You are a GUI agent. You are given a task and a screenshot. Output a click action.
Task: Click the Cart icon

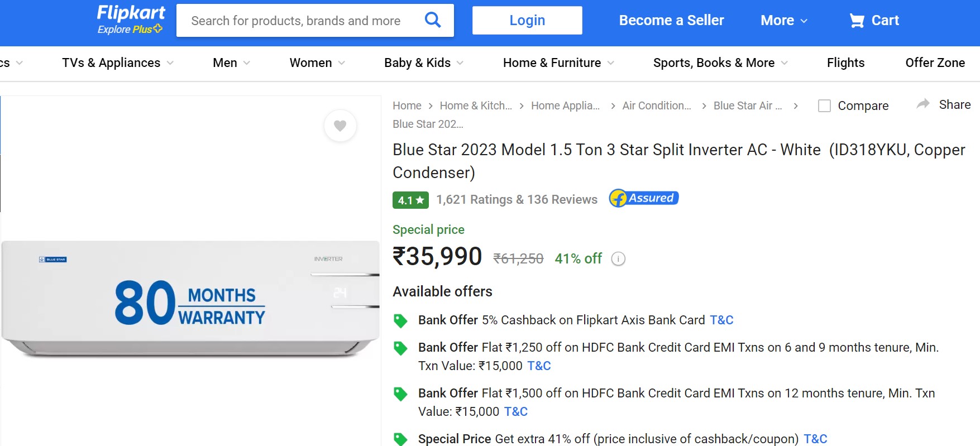pos(857,21)
